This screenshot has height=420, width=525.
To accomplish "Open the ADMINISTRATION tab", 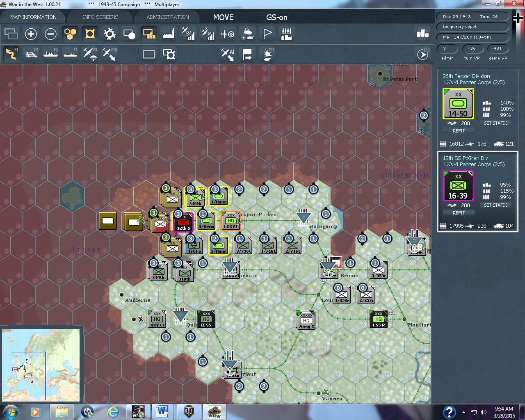I will click(168, 17).
